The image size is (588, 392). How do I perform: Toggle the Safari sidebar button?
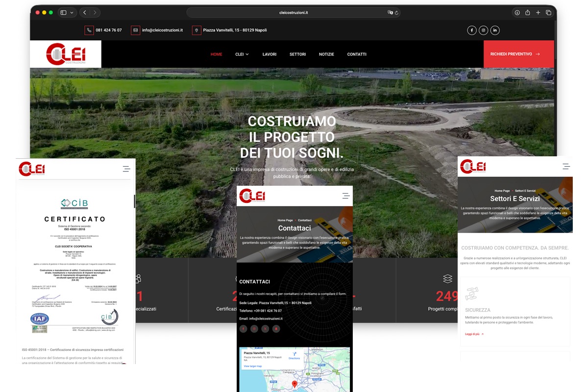pyautogui.click(x=63, y=13)
